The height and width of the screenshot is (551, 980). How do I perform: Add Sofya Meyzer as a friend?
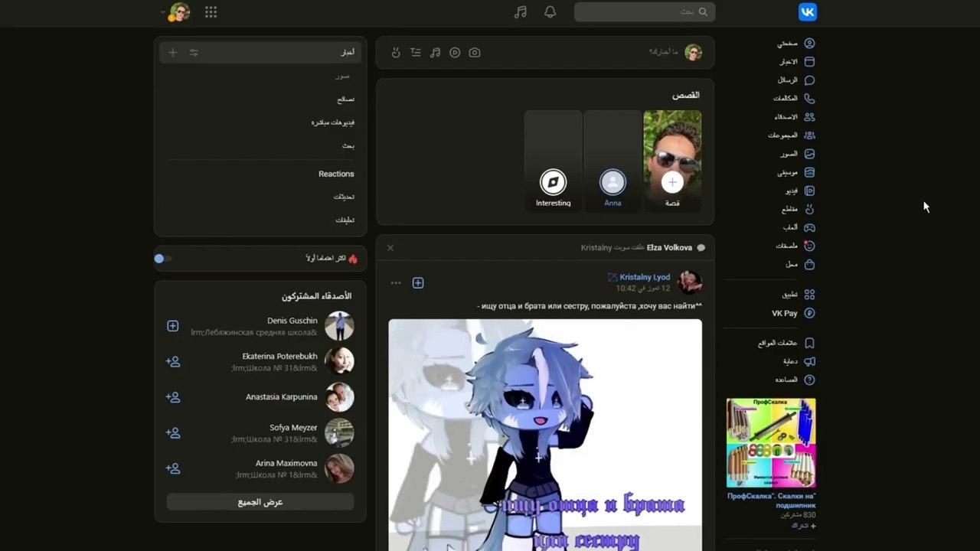click(x=173, y=433)
